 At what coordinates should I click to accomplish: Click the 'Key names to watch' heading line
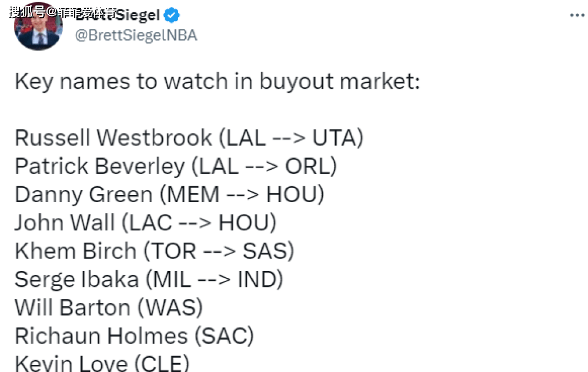click(217, 81)
